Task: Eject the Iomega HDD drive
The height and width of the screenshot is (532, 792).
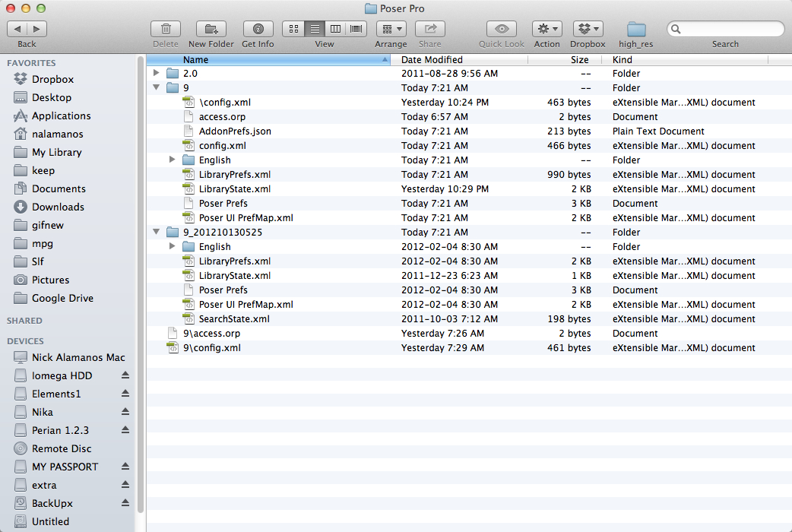Action: point(125,375)
